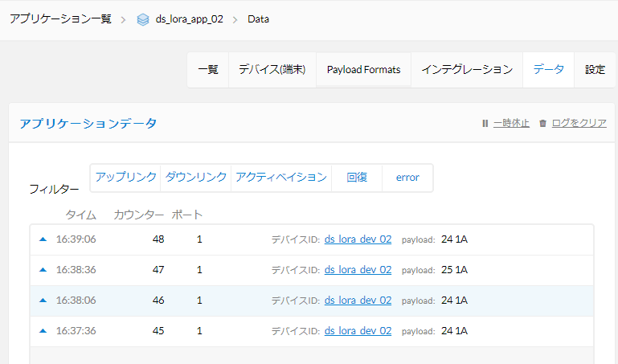Click counter value 47
Viewport: 618px width, 364px height.
pos(158,270)
